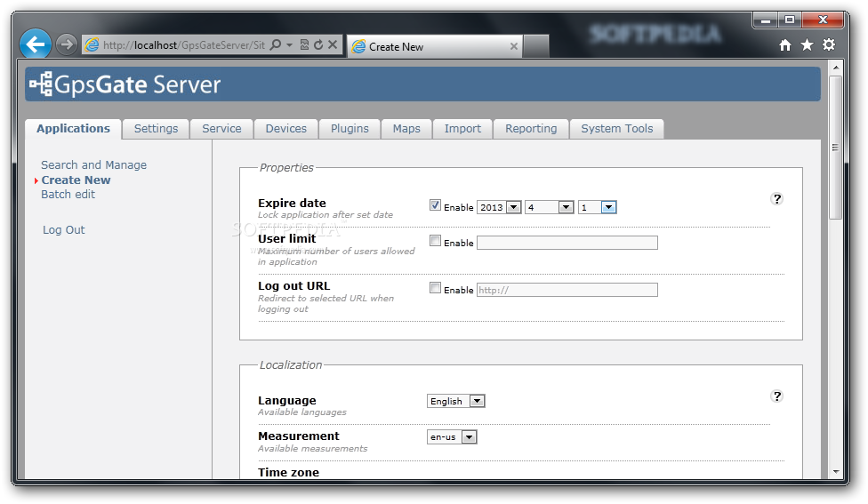Open help for the Properties section
Viewport: 868px width, 504px height.
click(777, 199)
